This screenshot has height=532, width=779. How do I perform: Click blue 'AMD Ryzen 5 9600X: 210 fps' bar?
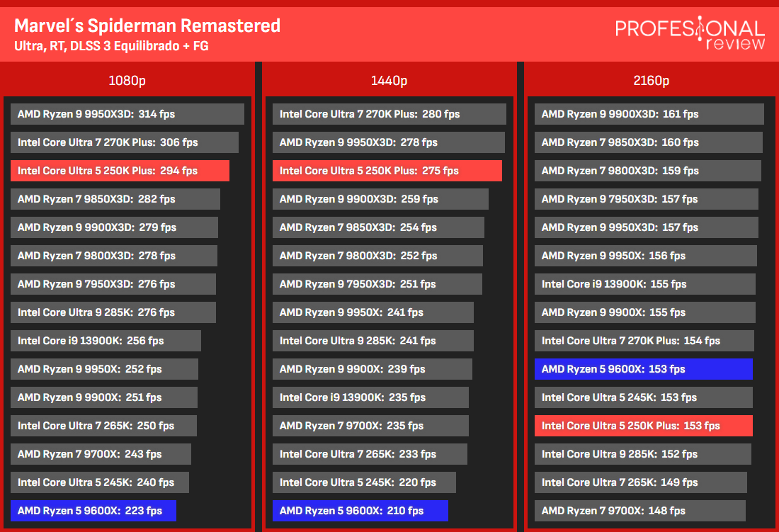360,511
